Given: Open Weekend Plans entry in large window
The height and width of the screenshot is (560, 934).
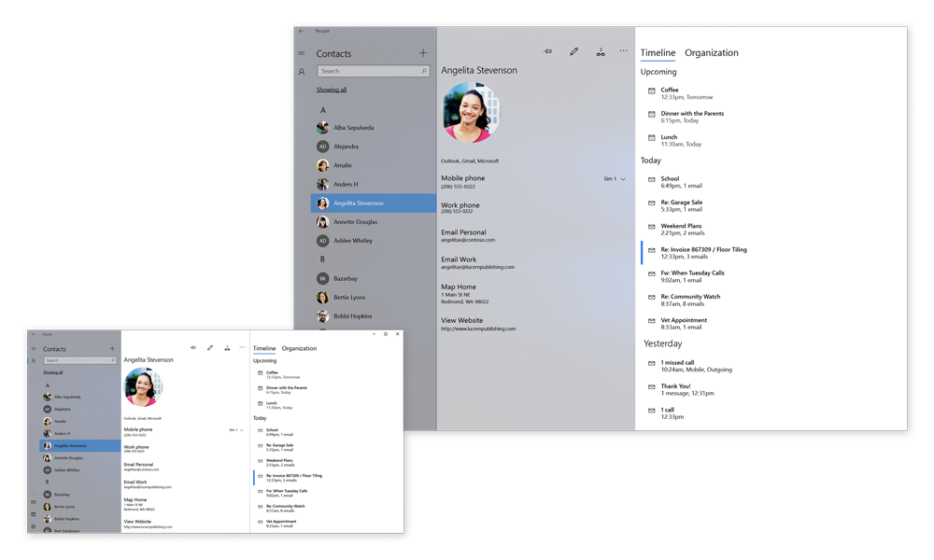Looking at the screenshot, I should click(682, 230).
